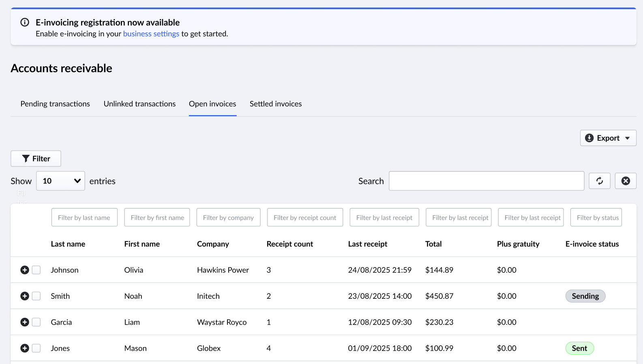Clear search with the X icon button
This screenshot has width=643, height=364.
(x=625, y=181)
